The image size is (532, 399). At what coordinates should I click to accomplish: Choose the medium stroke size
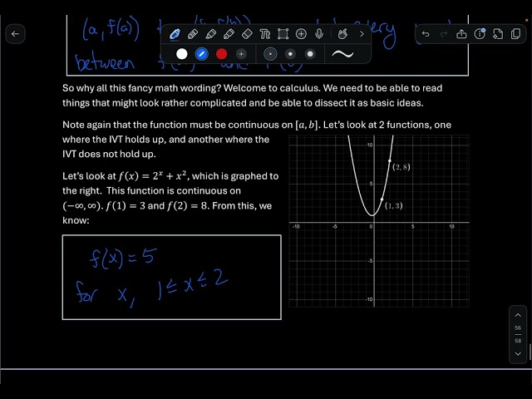point(290,54)
